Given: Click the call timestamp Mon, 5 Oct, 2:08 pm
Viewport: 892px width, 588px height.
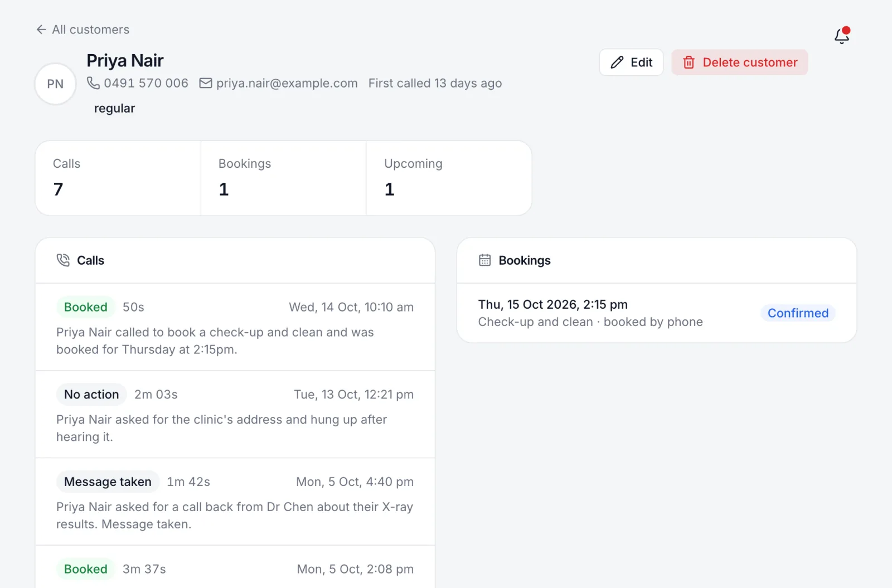Looking at the screenshot, I should [355, 569].
